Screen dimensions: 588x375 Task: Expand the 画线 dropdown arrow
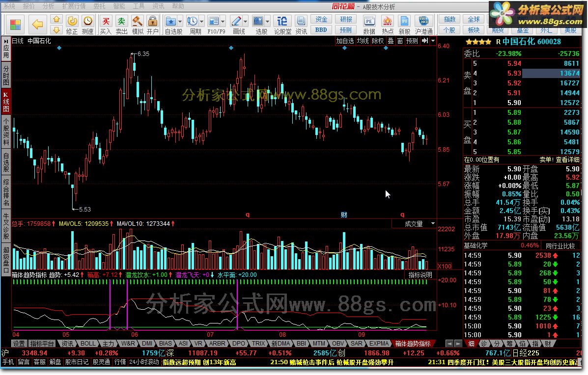tap(245, 22)
